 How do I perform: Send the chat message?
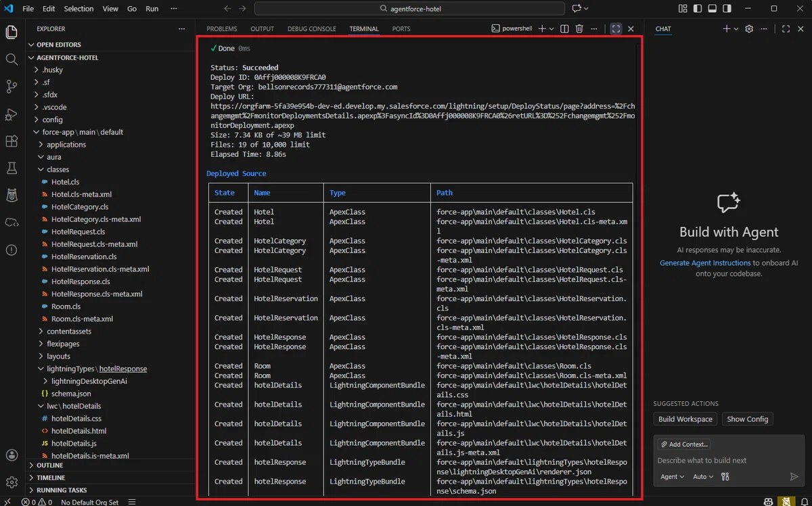click(794, 476)
